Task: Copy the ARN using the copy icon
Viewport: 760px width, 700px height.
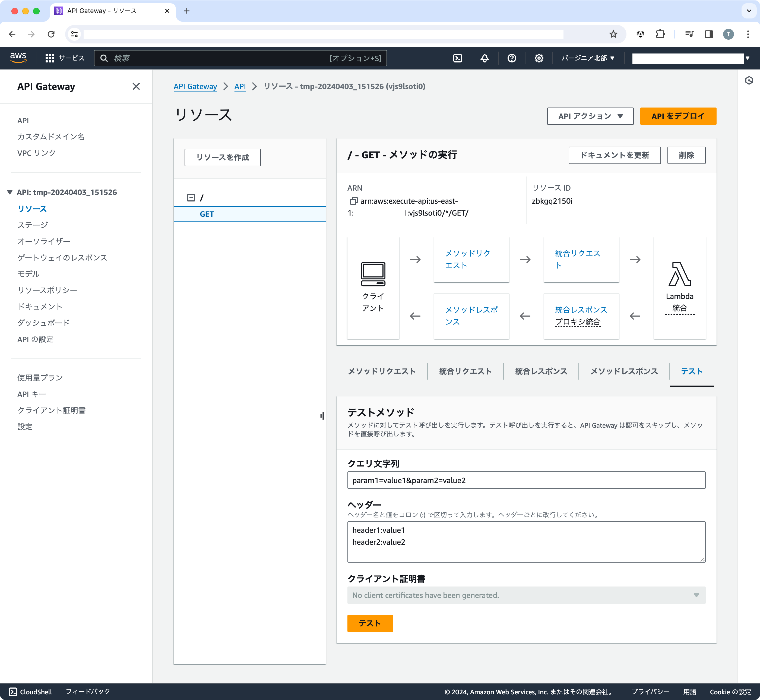Action: click(354, 201)
